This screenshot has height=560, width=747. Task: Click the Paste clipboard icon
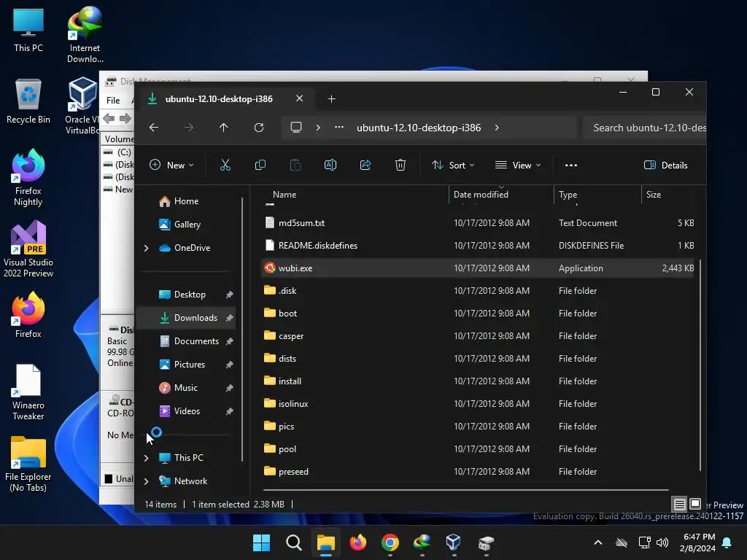point(295,166)
